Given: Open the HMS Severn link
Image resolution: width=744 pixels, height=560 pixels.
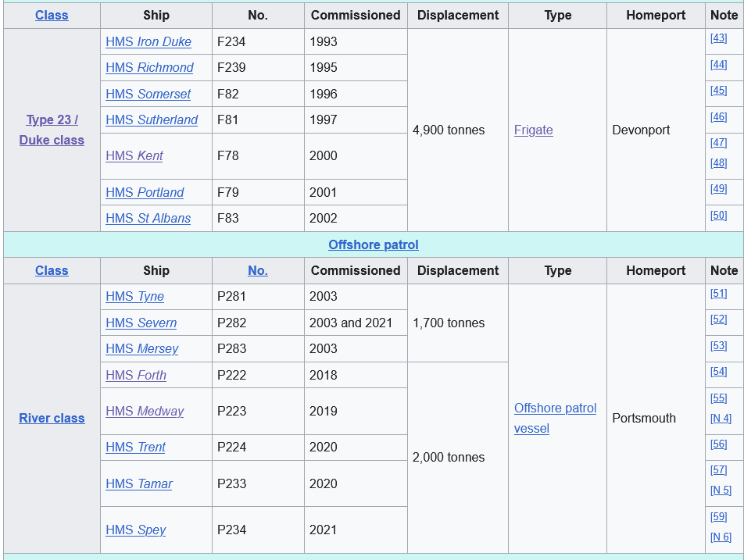Looking at the screenshot, I should point(141,323).
